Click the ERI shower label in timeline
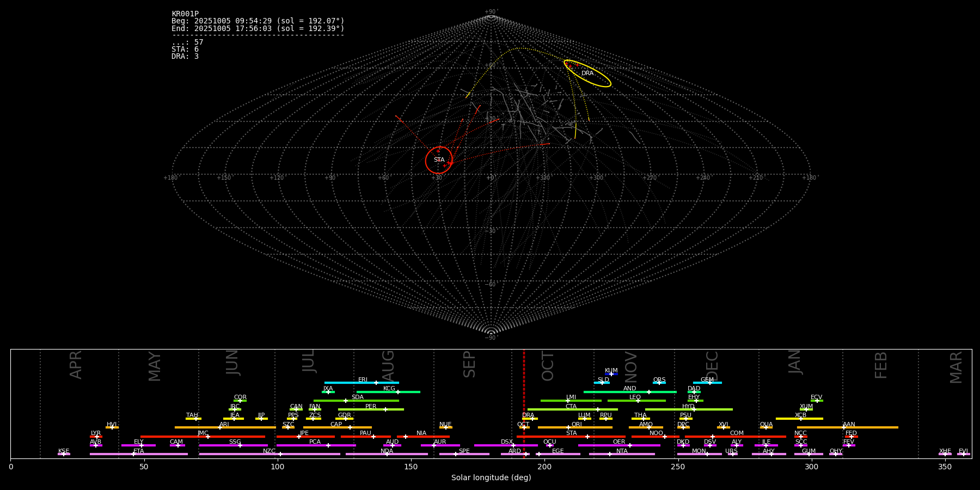Viewport: 980px width, 490px height. (363, 380)
